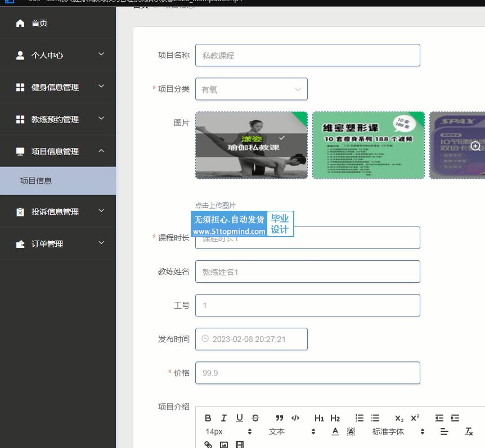Open the text alignment options

pyautogui.click(x=444, y=432)
